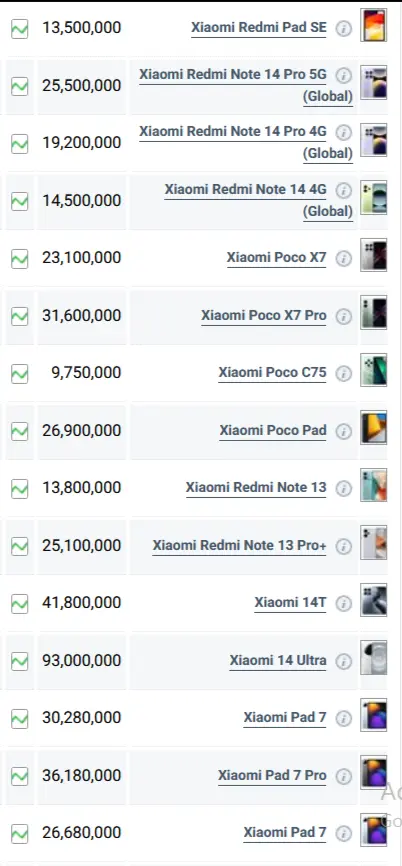The image size is (402, 866).
Task: Click info icon beside Xiaomi Poco Pad
Action: (x=343, y=431)
